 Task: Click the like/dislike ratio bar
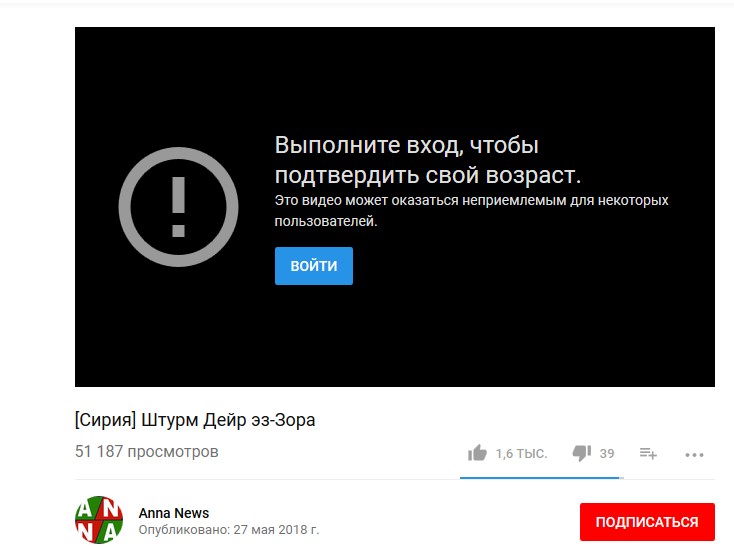click(540, 477)
